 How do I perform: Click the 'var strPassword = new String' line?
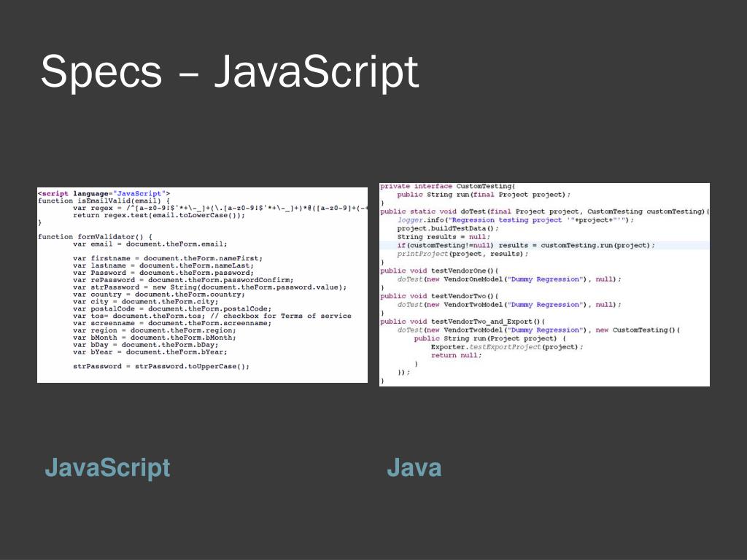click(x=210, y=287)
